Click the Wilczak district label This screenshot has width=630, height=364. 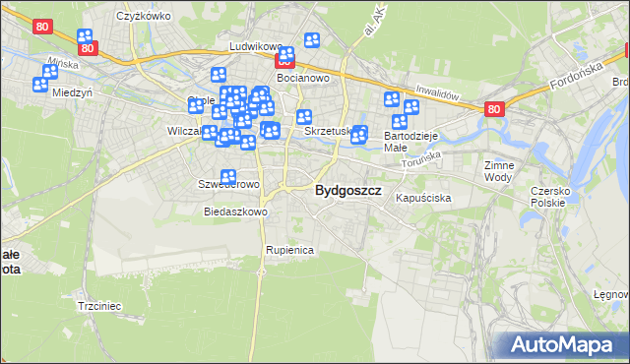[x=184, y=131]
